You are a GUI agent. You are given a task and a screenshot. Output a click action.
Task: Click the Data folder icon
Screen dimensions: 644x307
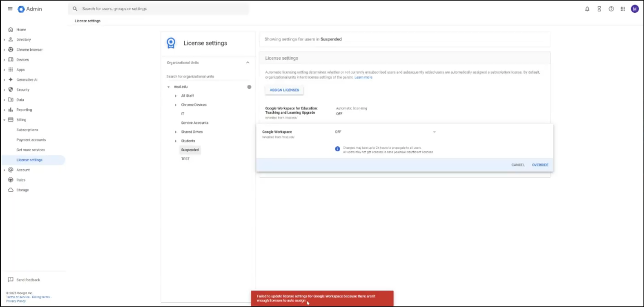tap(11, 100)
